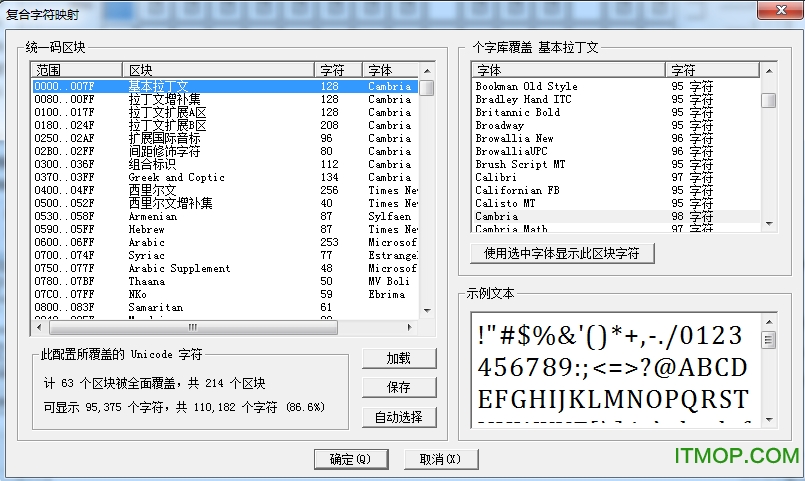Sort by the 区块 column header
Image resolution: width=805 pixels, height=481 pixels.
pos(218,70)
